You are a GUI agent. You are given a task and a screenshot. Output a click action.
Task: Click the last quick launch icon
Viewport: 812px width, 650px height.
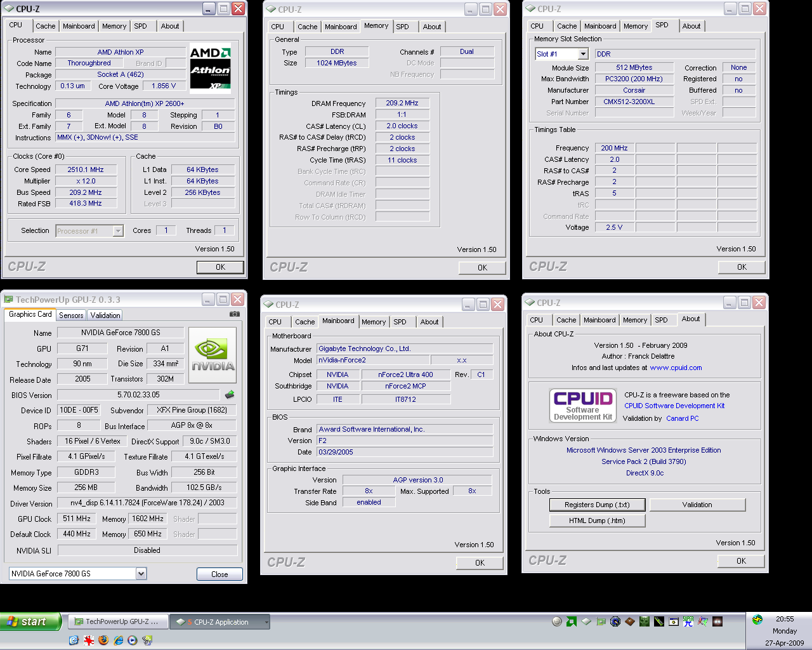coord(147,640)
